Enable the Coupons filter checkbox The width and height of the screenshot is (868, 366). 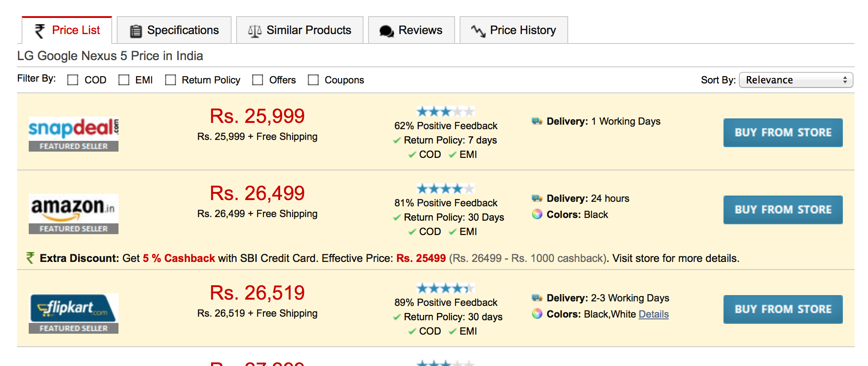[313, 80]
